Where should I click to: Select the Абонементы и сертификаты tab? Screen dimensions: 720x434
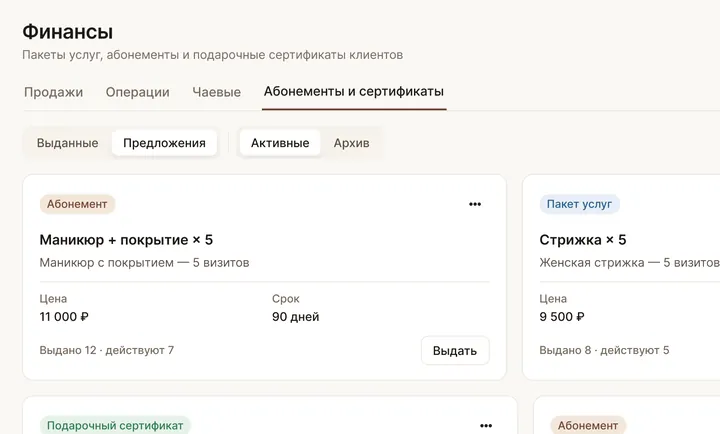[x=354, y=91]
